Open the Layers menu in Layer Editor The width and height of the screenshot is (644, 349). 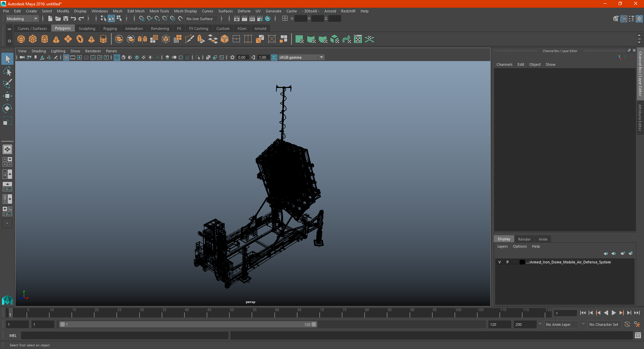pos(502,246)
